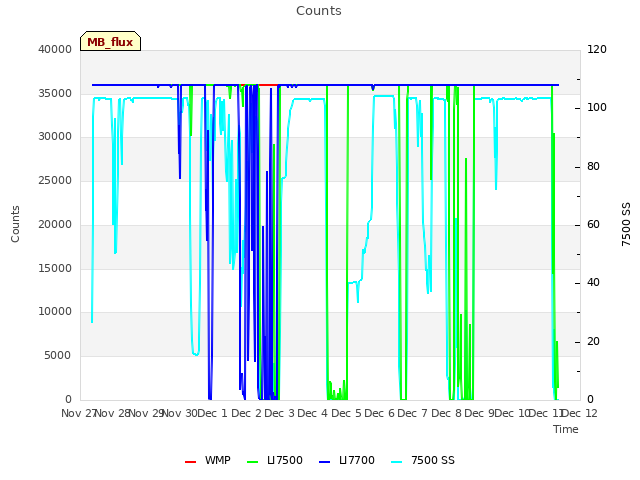Click the 80 right-axis tick label
The height and width of the screenshot is (480, 640).
593,167
